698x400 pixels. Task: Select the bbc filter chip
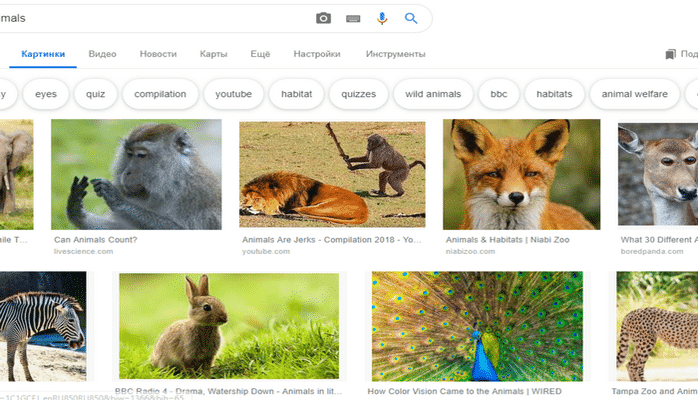pos(499,94)
